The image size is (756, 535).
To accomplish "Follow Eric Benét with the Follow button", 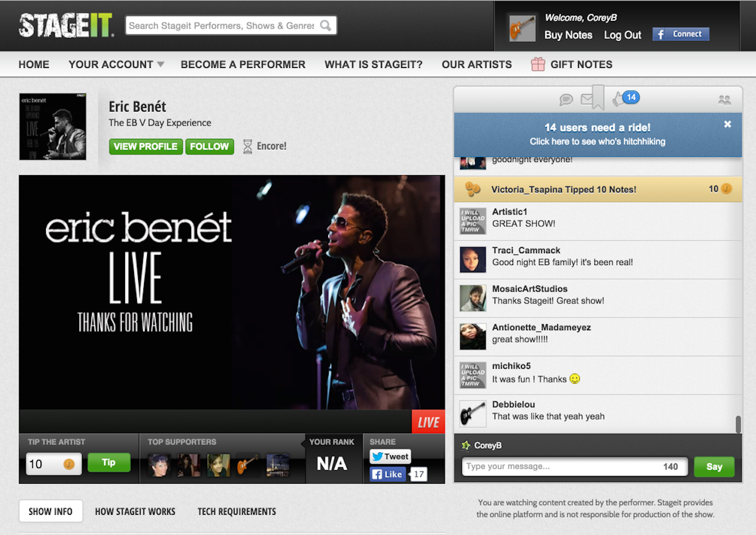I will point(210,147).
